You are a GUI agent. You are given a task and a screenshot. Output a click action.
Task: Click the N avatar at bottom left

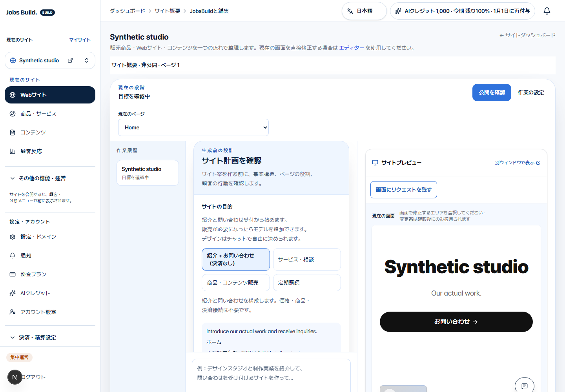(15, 377)
